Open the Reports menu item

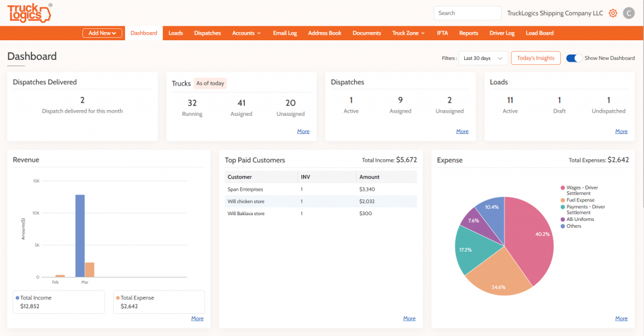point(469,33)
